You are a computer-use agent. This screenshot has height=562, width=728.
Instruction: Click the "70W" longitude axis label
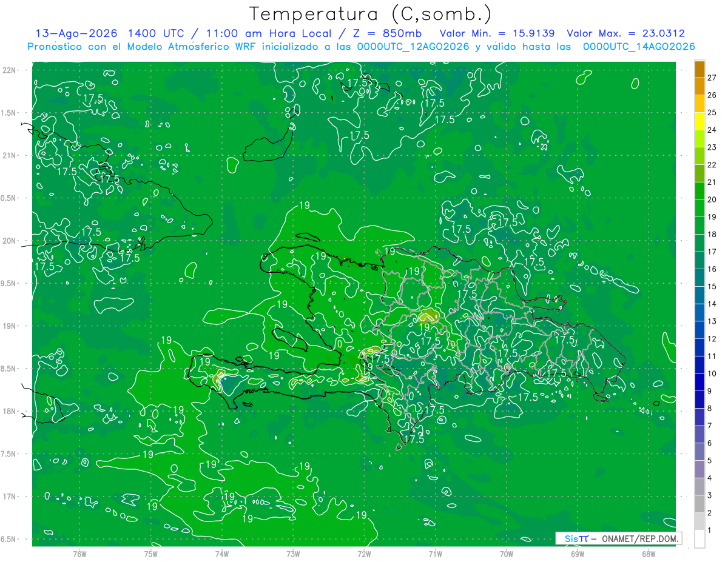[x=507, y=554]
